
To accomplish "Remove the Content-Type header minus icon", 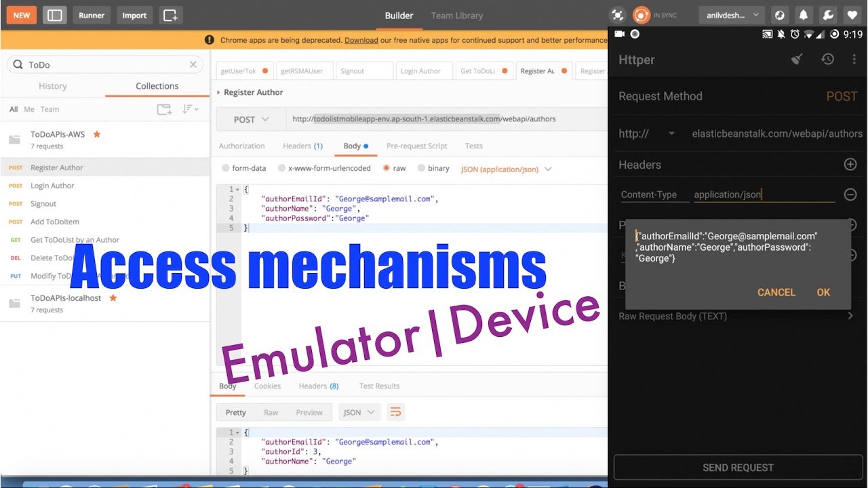I will pos(850,195).
